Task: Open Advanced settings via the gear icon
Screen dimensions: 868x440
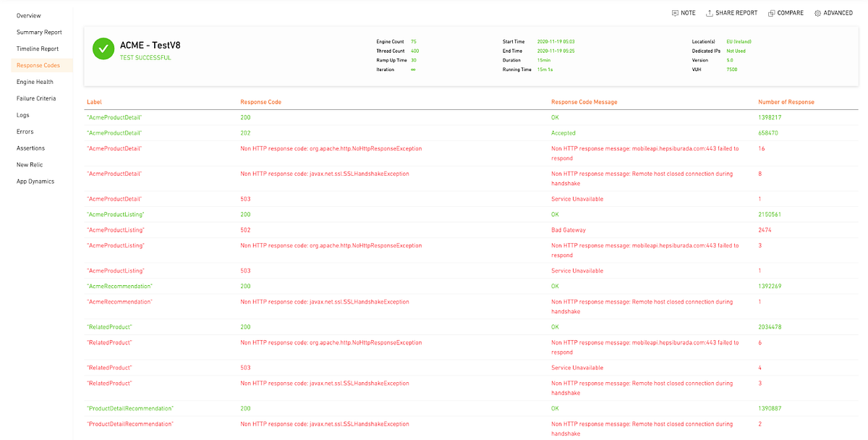Action: pyautogui.click(x=818, y=12)
